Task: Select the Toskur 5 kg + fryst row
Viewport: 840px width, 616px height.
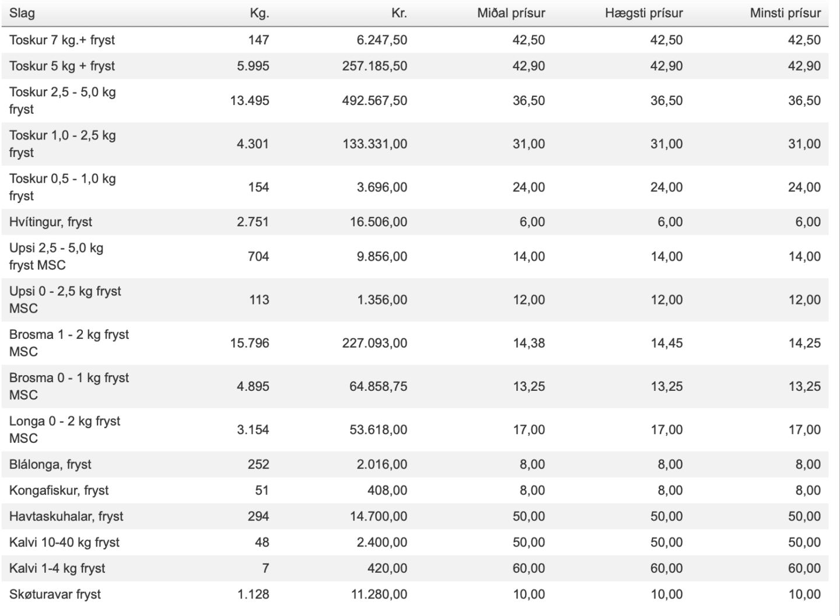Action: coord(415,66)
